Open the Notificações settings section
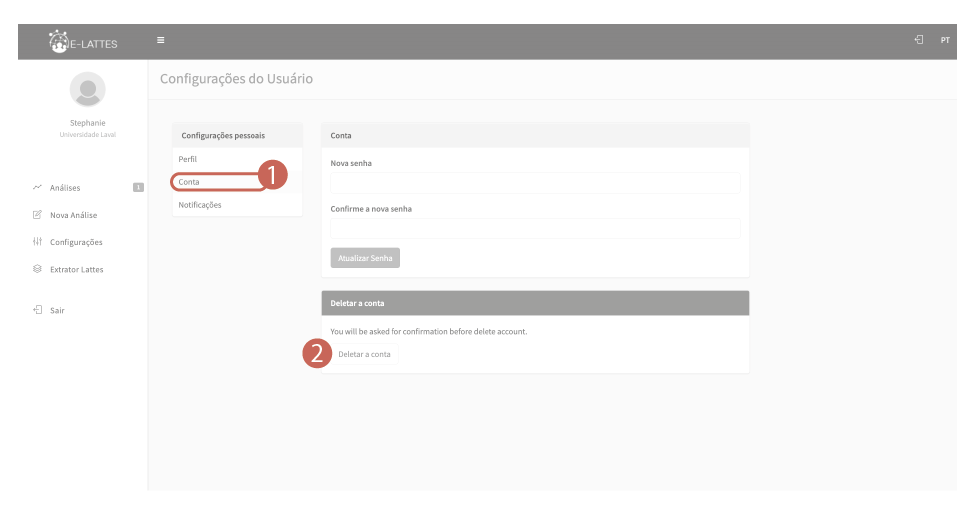The width and height of the screenshot is (975, 520). [200, 205]
